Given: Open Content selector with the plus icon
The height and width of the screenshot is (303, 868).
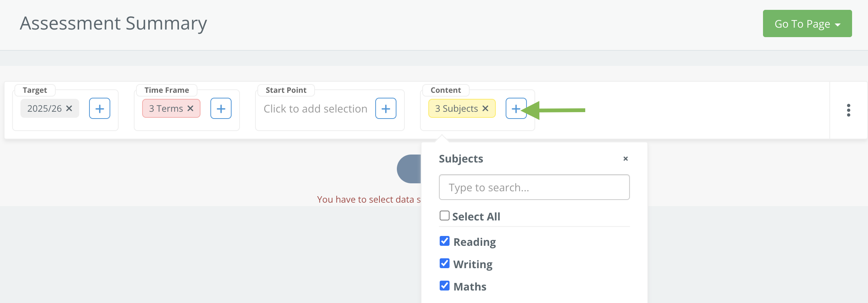Looking at the screenshot, I should tap(516, 108).
